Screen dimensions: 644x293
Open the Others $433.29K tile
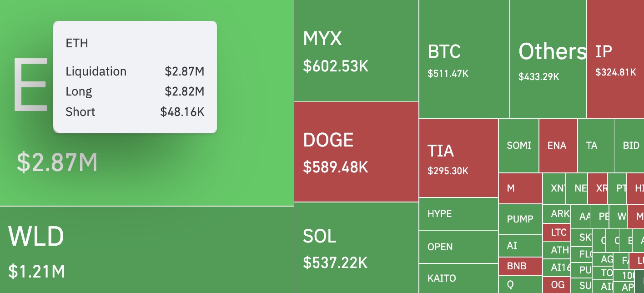[548, 59]
